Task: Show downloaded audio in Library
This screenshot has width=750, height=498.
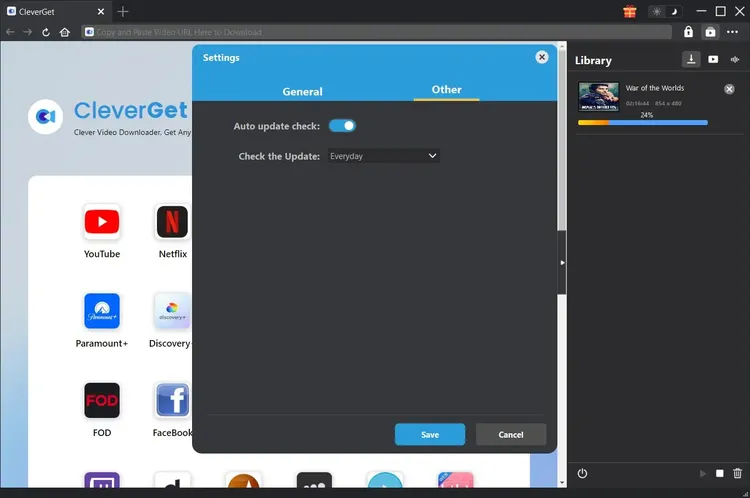Action: coord(735,60)
